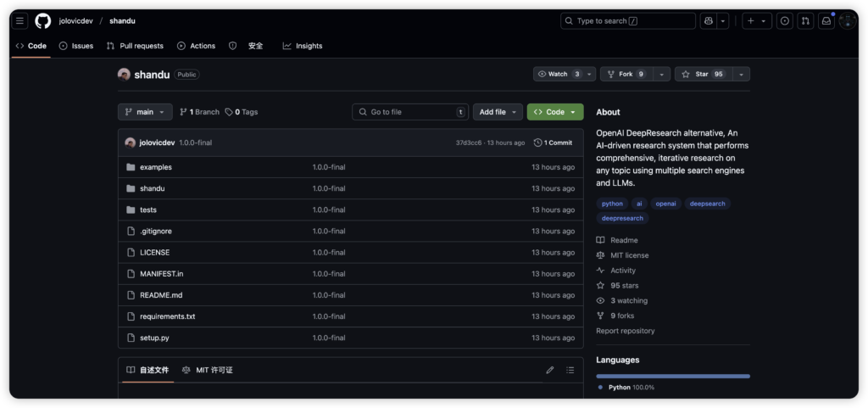Open Copilot chat icon in header
This screenshot has height=408, width=868.
click(708, 21)
